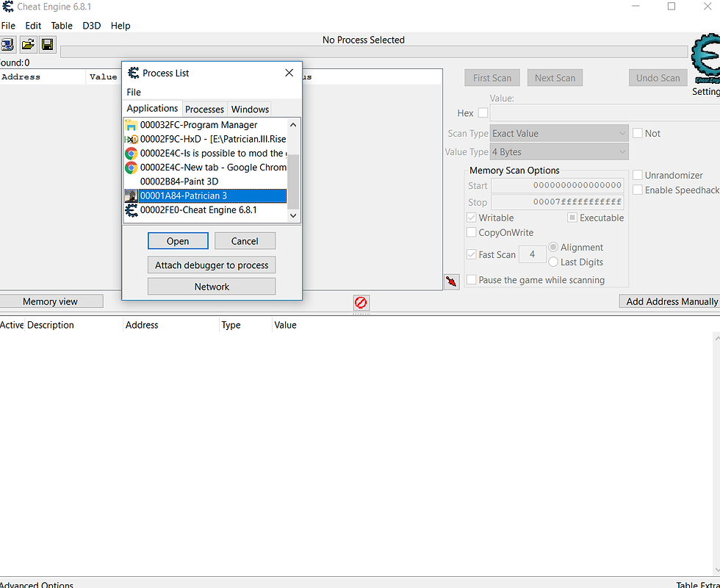720x588 pixels.
Task: Click the Process List dialog title icon
Action: click(133, 73)
